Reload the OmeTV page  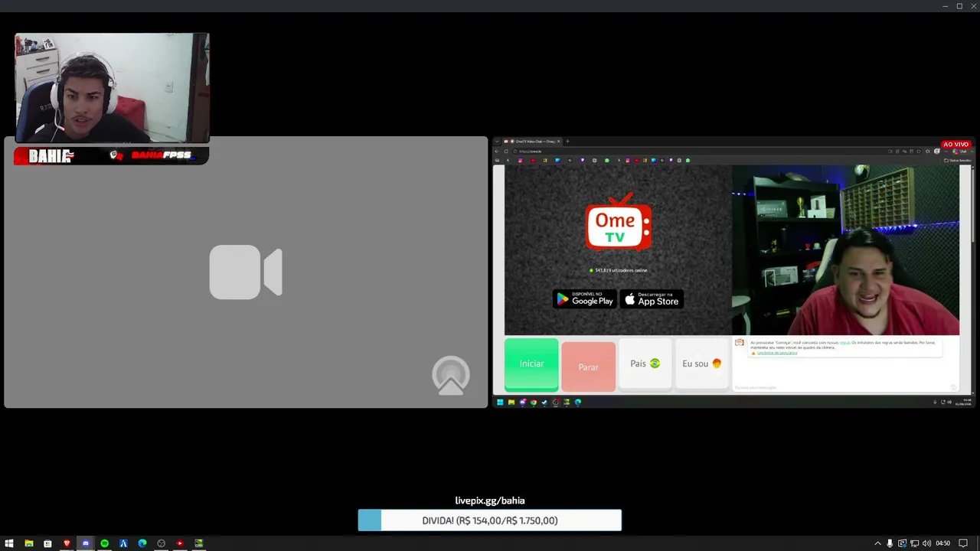507,151
